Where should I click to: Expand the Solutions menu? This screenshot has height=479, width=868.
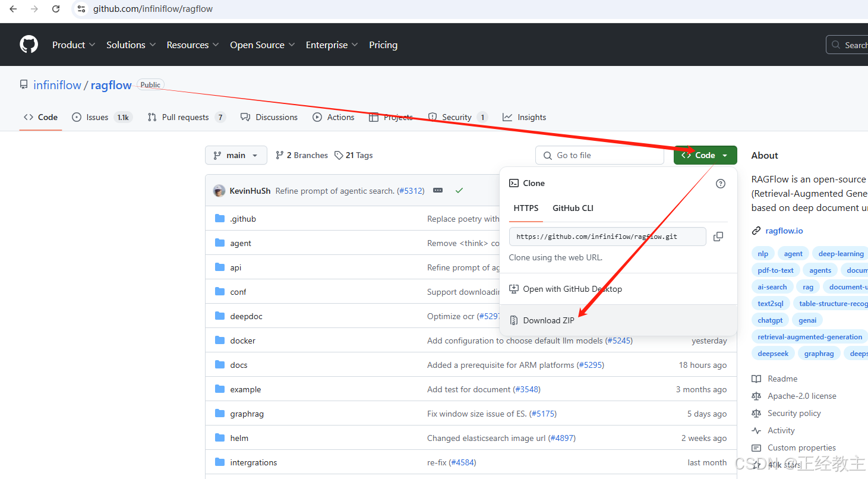131,45
